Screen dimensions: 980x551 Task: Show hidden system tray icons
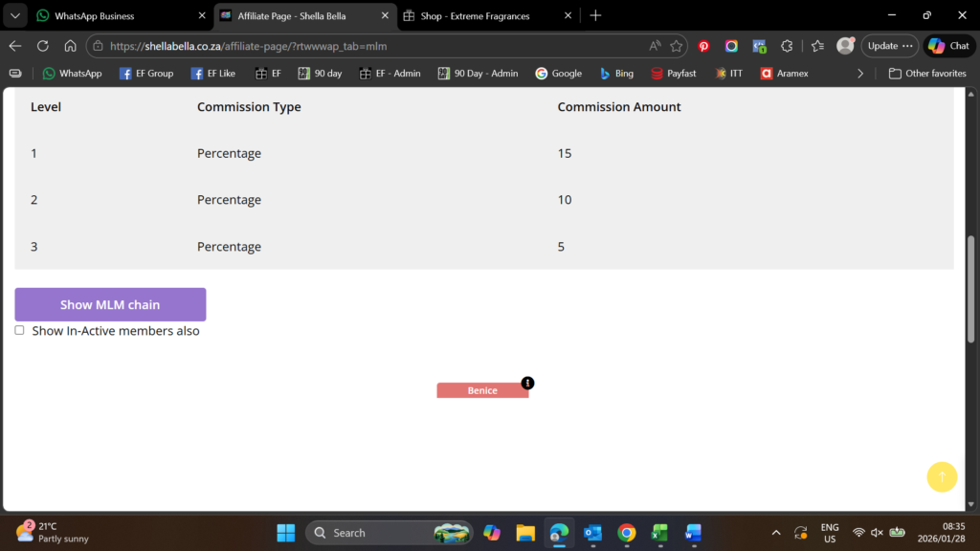click(775, 533)
